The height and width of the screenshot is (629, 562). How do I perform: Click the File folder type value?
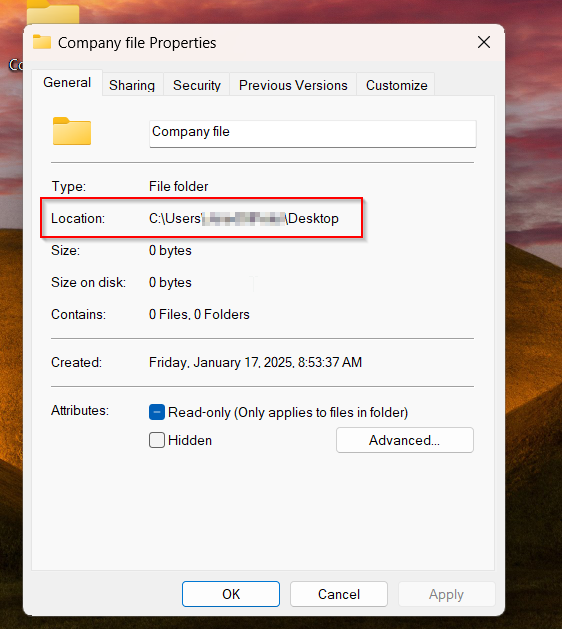[179, 187]
